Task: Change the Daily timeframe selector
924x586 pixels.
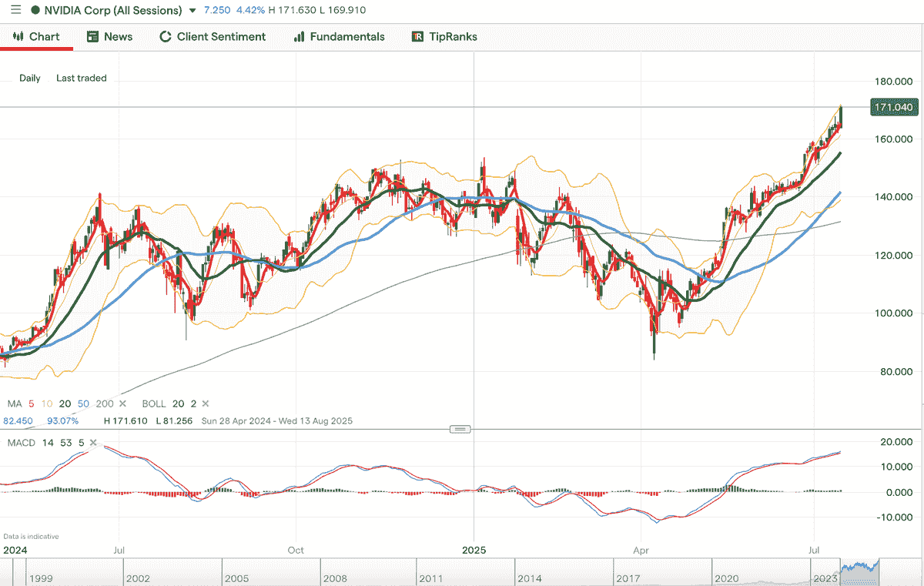Action: coord(30,78)
